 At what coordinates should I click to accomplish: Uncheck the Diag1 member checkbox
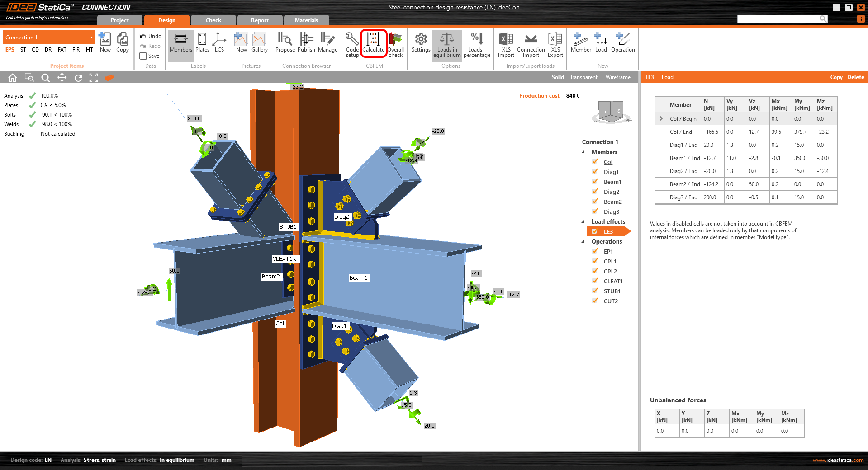click(x=595, y=172)
